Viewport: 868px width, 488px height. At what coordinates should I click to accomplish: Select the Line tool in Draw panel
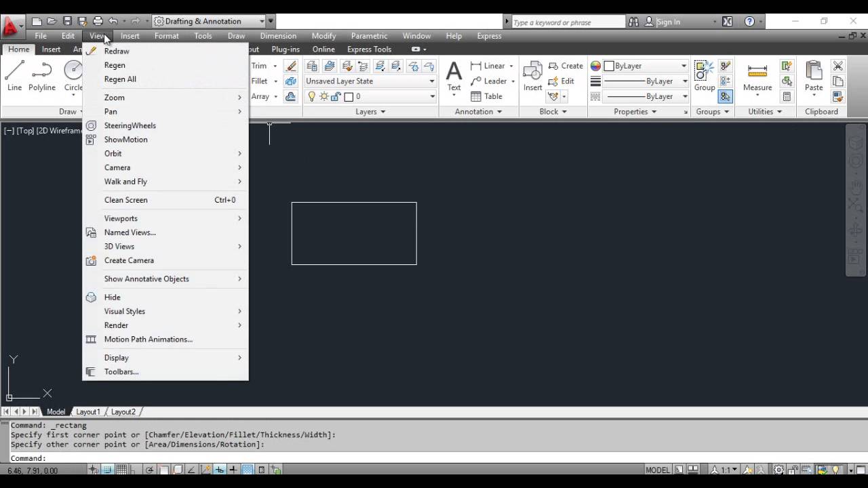pyautogui.click(x=15, y=75)
